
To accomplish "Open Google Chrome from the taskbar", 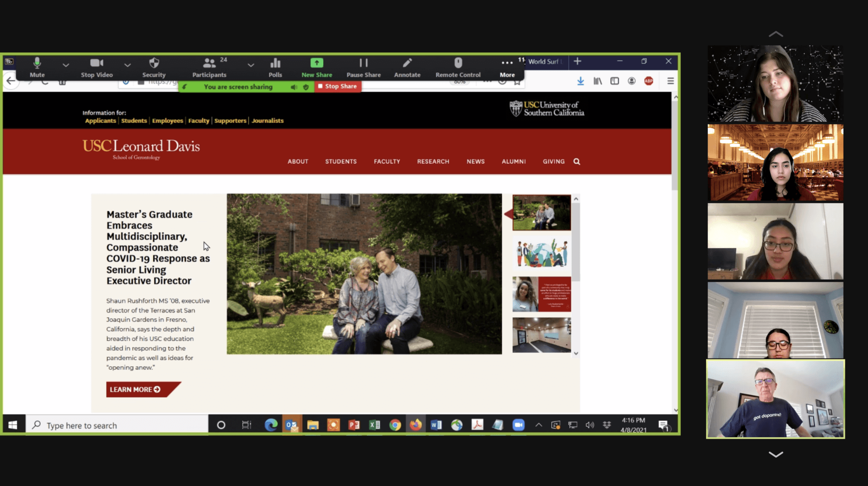I will (395, 425).
